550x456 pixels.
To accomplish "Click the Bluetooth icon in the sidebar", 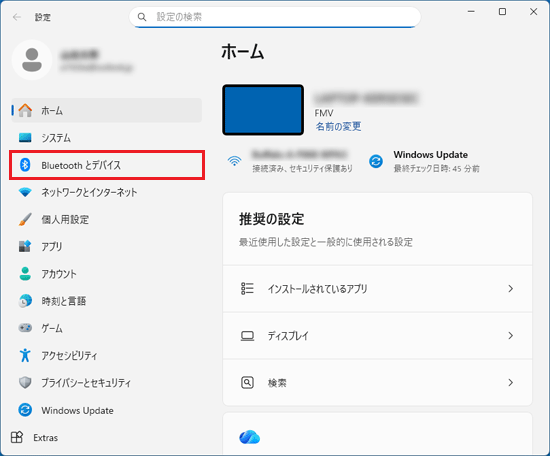I will tap(25, 165).
